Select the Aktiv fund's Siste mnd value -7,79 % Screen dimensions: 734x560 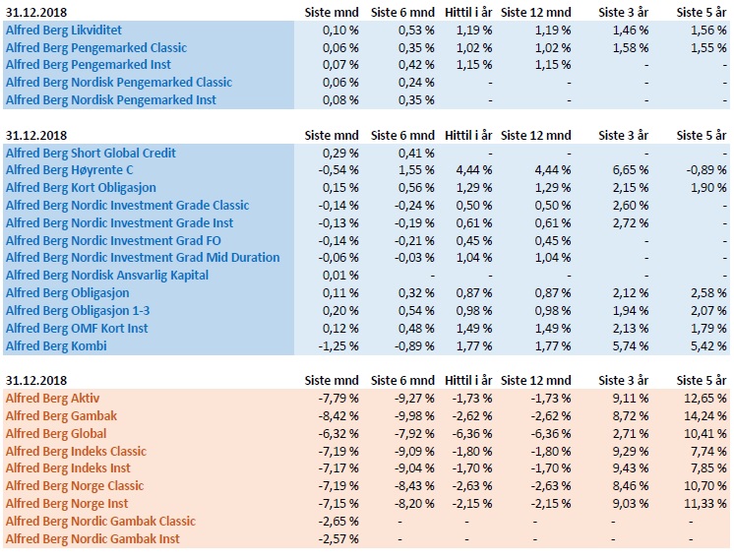pos(338,399)
